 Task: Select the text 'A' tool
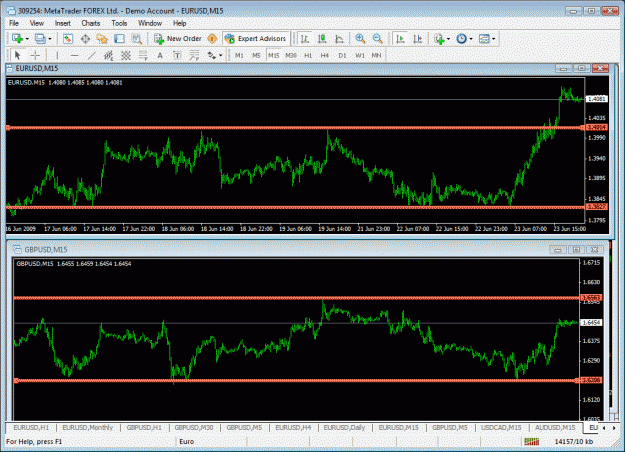[160, 55]
